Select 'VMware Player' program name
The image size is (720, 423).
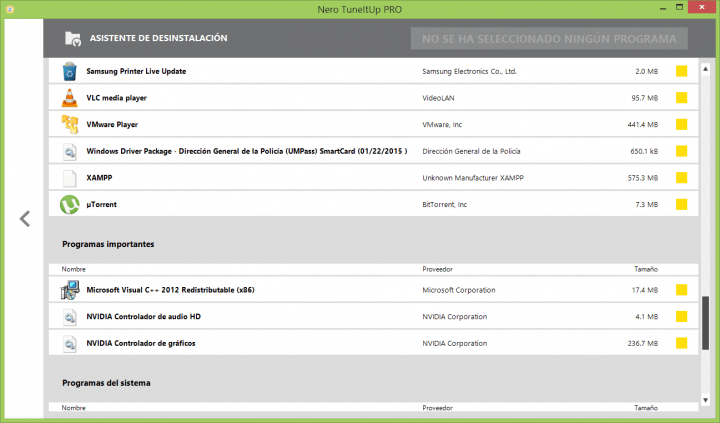click(x=112, y=124)
